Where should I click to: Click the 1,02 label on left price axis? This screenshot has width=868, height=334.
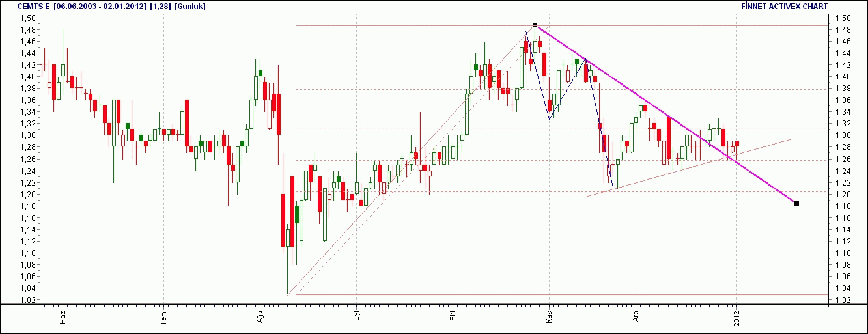point(27,300)
